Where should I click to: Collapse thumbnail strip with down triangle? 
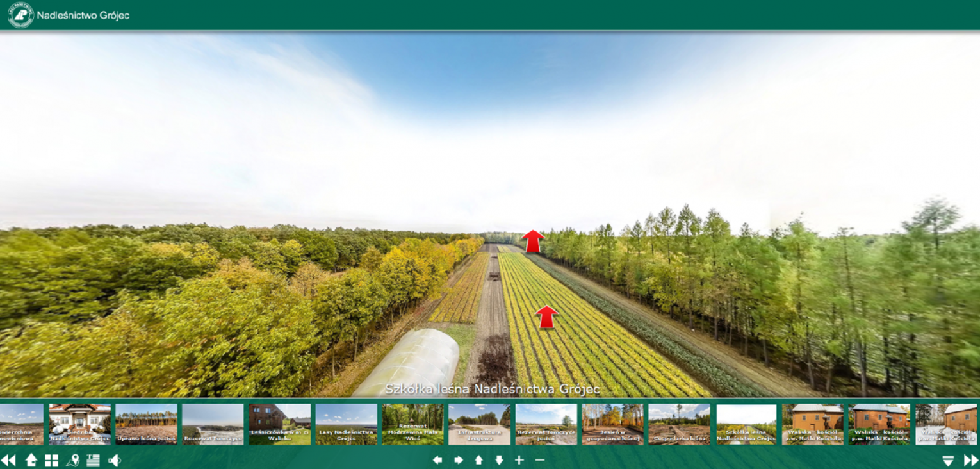[948, 461]
